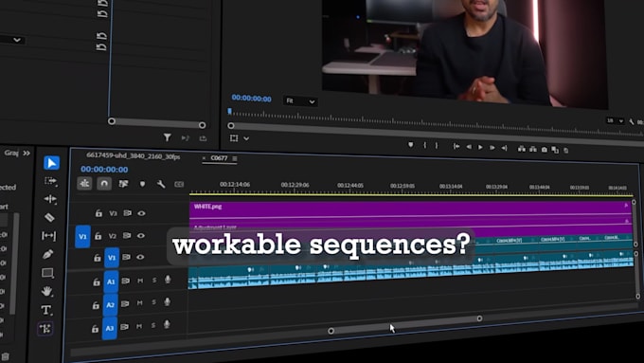Open the Fit zoom level dropdown
The width and height of the screenshot is (644, 363).
point(300,100)
